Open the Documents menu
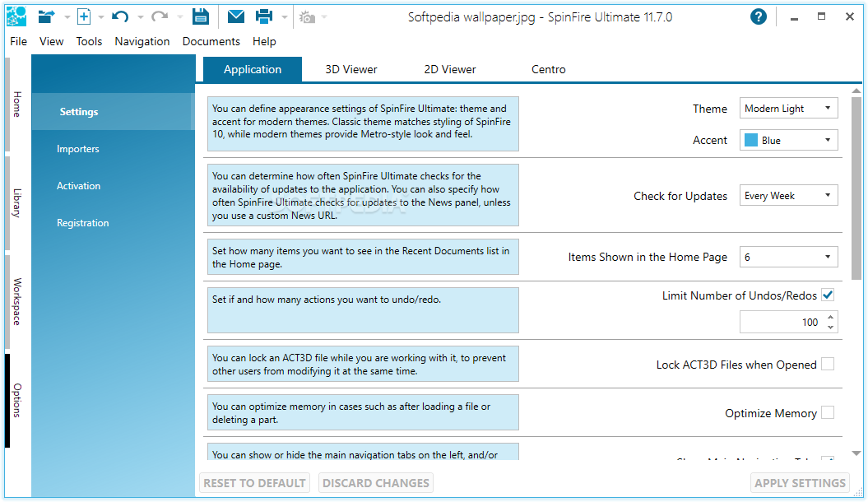 point(211,41)
